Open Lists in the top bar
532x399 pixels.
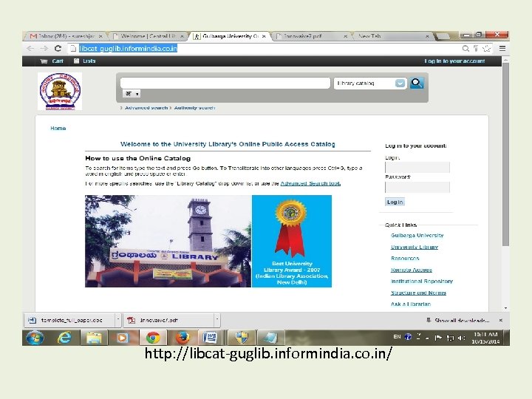[85, 61]
